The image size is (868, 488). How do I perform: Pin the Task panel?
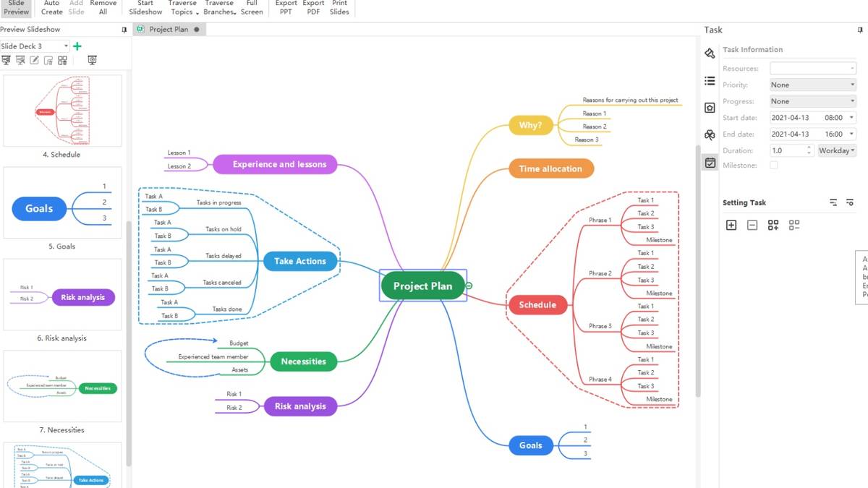pos(860,30)
